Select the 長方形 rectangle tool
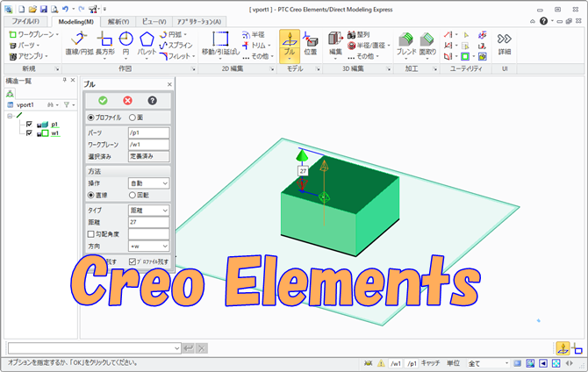 [x=105, y=44]
